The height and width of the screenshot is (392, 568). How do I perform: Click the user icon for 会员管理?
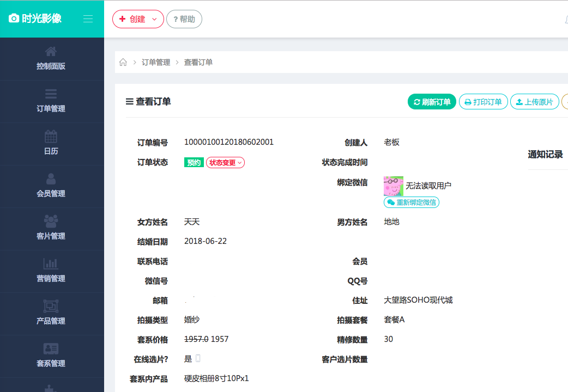pos(51,178)
